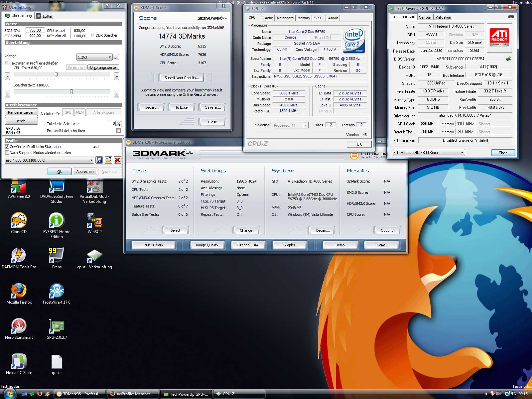Select GPU-Z.0.2.7 desktop icon
This screenshot has width=532, height=399.
click(x=57, y=329)
